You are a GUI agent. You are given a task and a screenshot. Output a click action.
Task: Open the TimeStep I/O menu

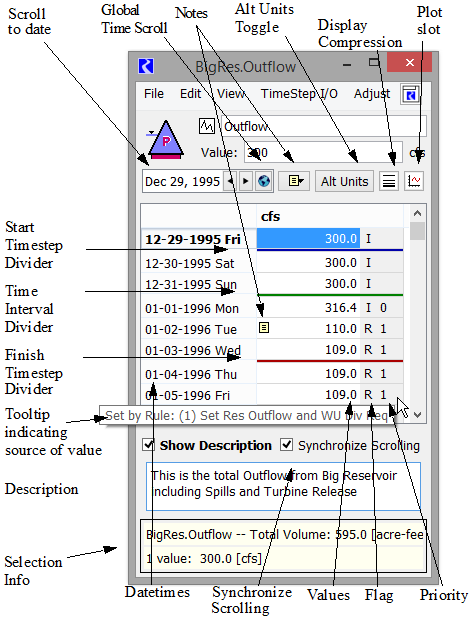click(299, 94)
